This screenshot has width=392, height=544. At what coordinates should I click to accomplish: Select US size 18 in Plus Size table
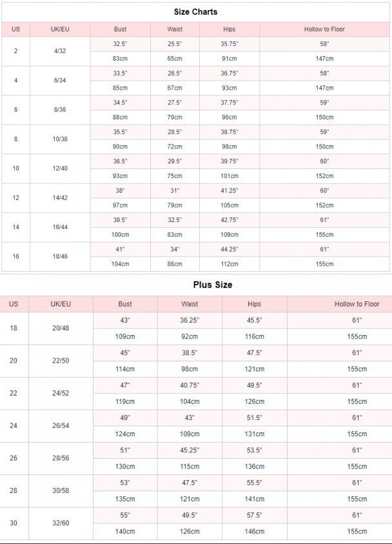click(x=14, y=328)
